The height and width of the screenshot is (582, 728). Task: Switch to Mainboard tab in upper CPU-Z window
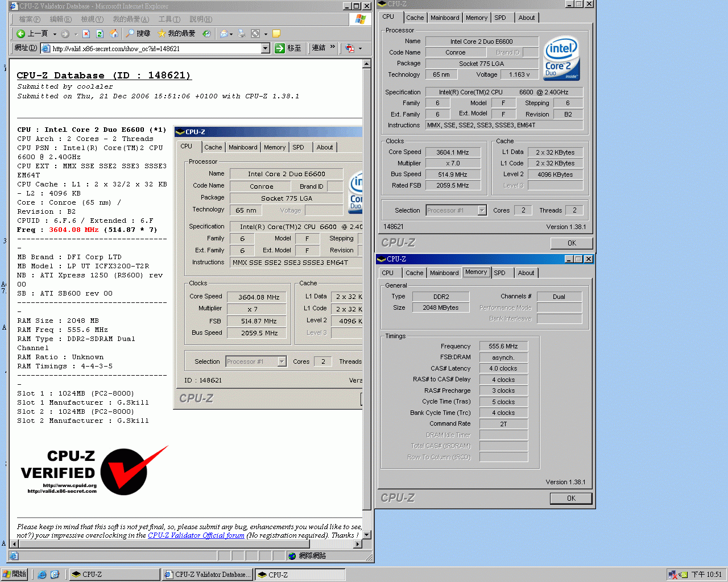[x=445, y=18]
